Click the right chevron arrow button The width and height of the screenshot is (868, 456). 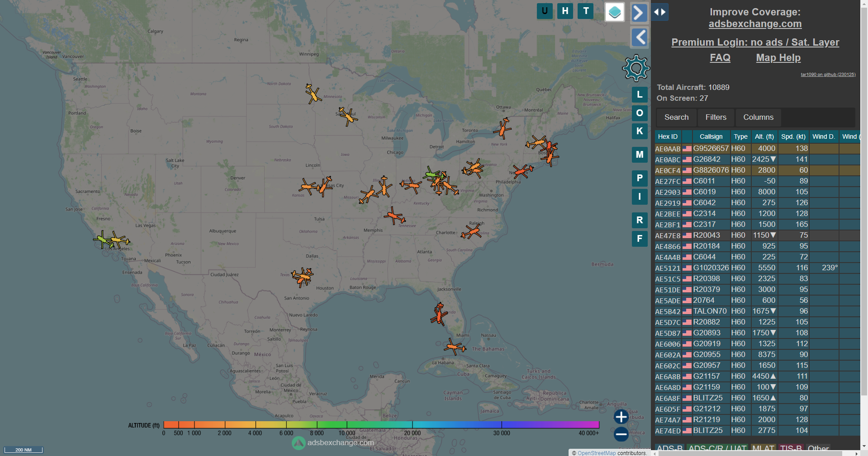point(639,13)
